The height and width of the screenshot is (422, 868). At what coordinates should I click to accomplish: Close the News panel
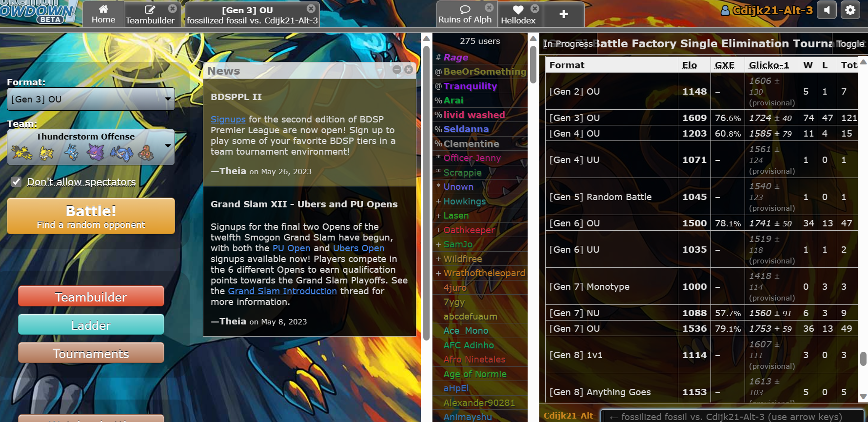click(409, 70)
